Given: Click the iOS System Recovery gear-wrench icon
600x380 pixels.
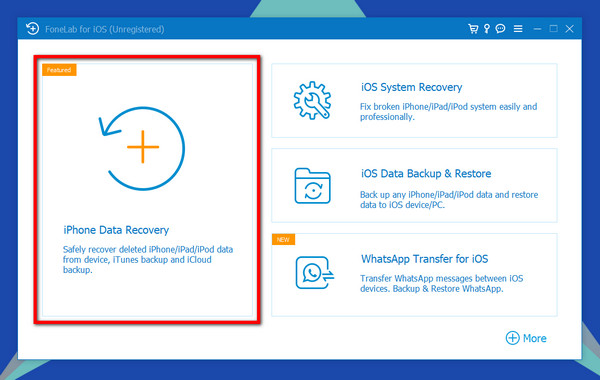Looking at the screenshot, I should (312, 100).
